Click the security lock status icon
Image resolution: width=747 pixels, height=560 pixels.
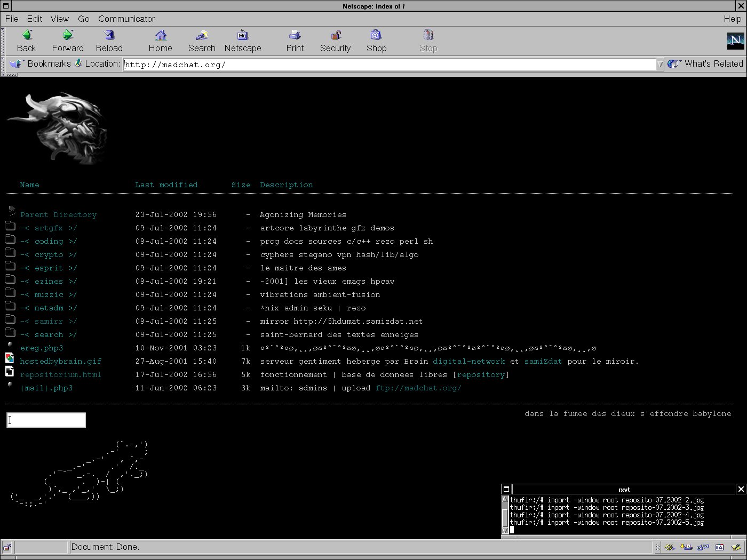click(7, 547)
